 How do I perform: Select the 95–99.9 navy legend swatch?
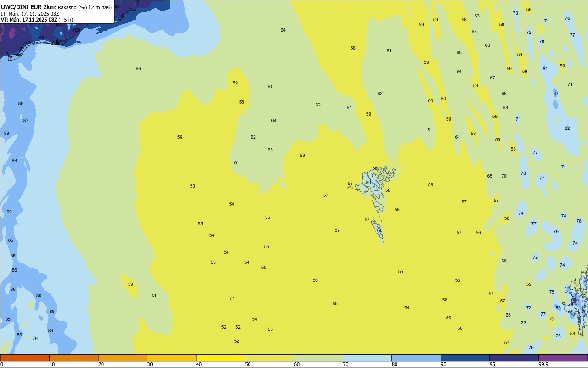click(514, 357)
